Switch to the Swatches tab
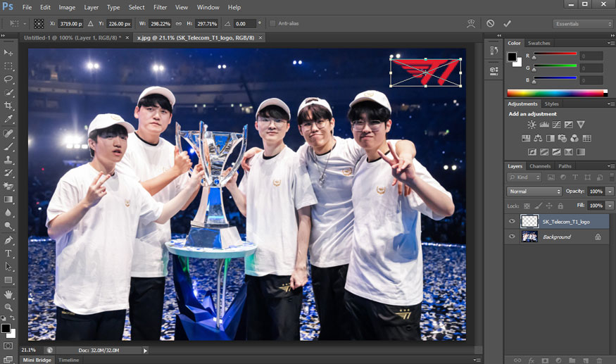The height and width of the screenshot is (364, 616). tap(539, 43)
